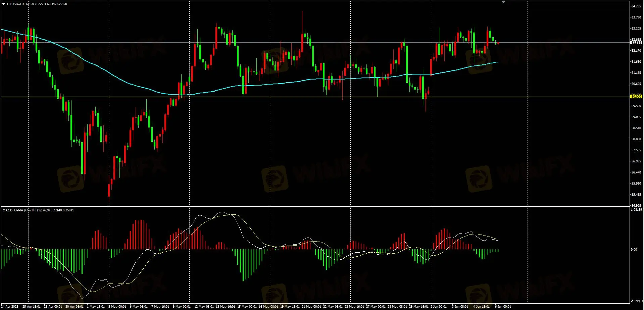
Task: Click the 60.625 price scale label
Action: (x=636, y=84)
